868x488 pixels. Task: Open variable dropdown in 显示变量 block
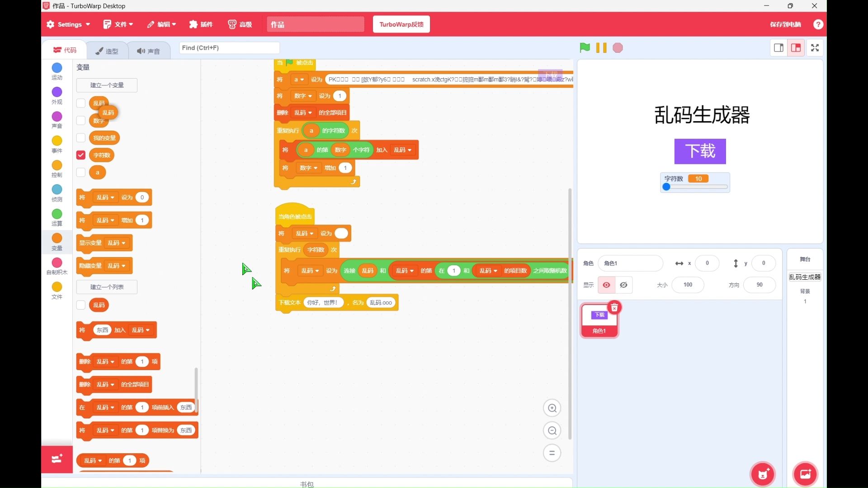(x=117, y=243)
